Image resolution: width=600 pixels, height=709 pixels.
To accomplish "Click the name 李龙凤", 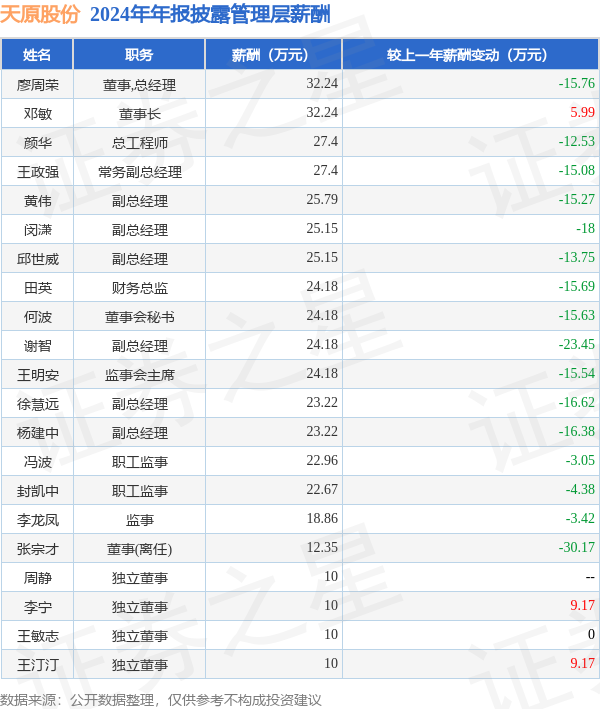I will (38, 520).
